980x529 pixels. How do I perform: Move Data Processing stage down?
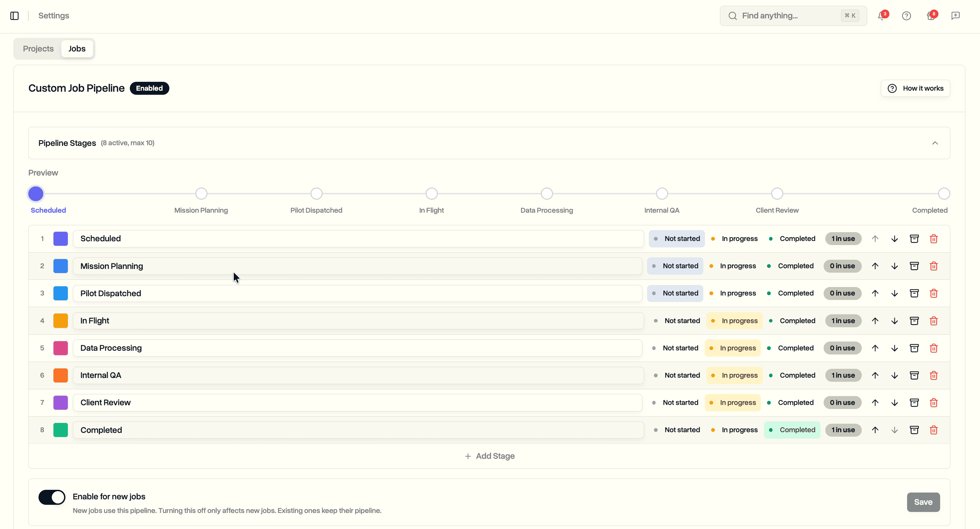pyautogui.click(x=894, y=347)
